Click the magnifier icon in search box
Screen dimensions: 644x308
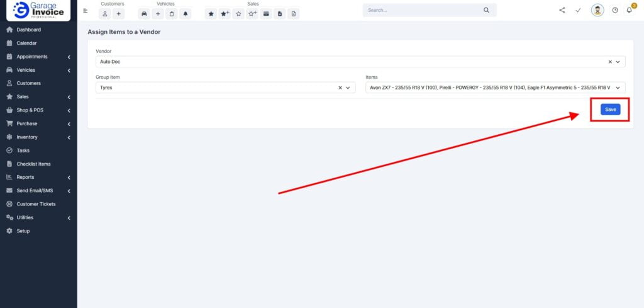pos(486,10)
